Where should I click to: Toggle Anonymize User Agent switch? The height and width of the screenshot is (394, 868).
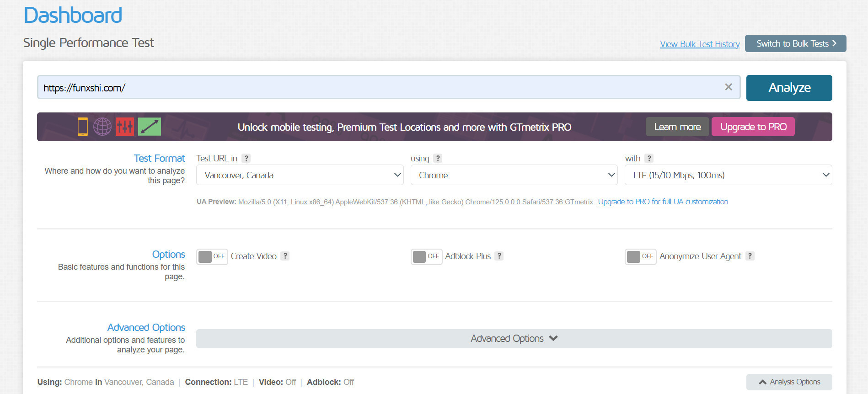[640, 256]
